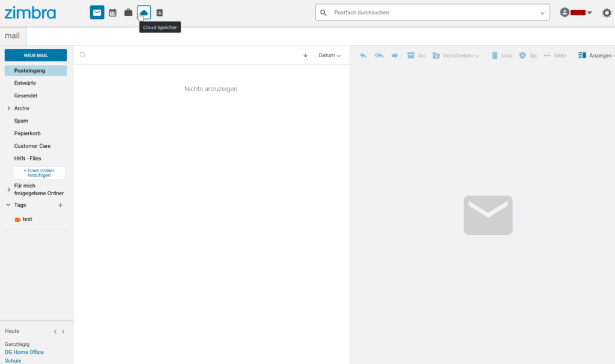615x364 pixels.
Task: Open the Calendar app icon
Action: point(112,13)
